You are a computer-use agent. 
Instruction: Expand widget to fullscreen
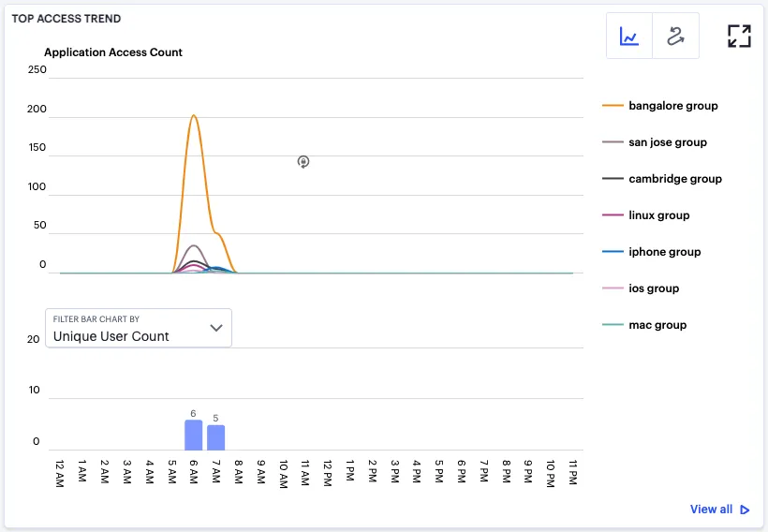coord(739,36)
